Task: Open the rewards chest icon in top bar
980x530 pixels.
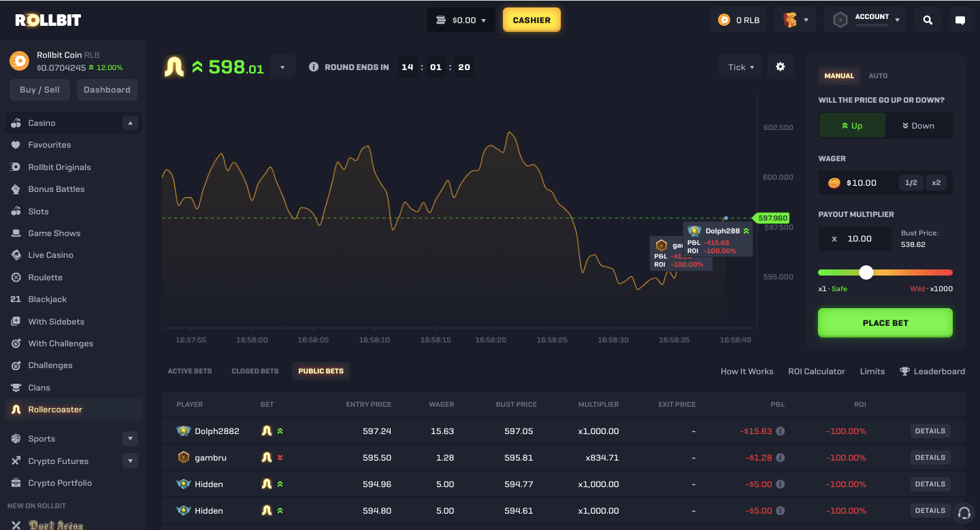Action: click(791, 20)
